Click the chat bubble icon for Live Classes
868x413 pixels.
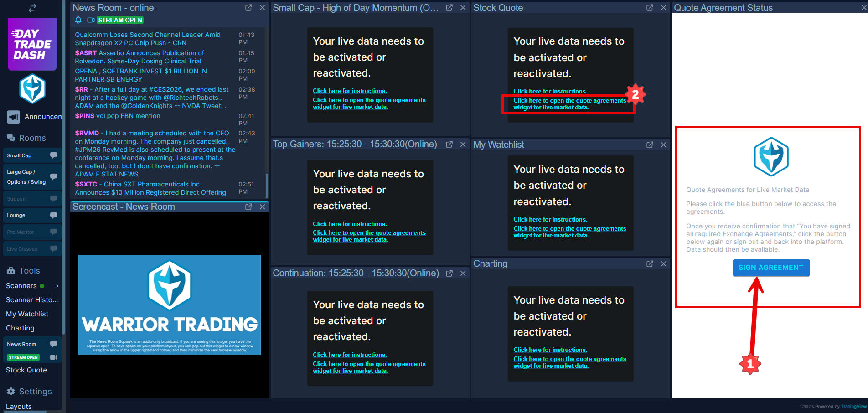coord(53,249)
